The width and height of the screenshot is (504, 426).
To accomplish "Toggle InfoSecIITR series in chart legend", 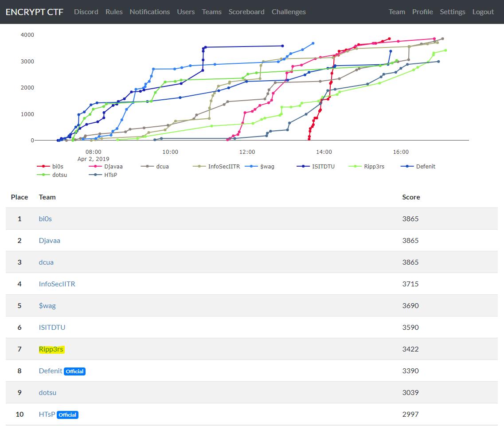I will 217,166.
